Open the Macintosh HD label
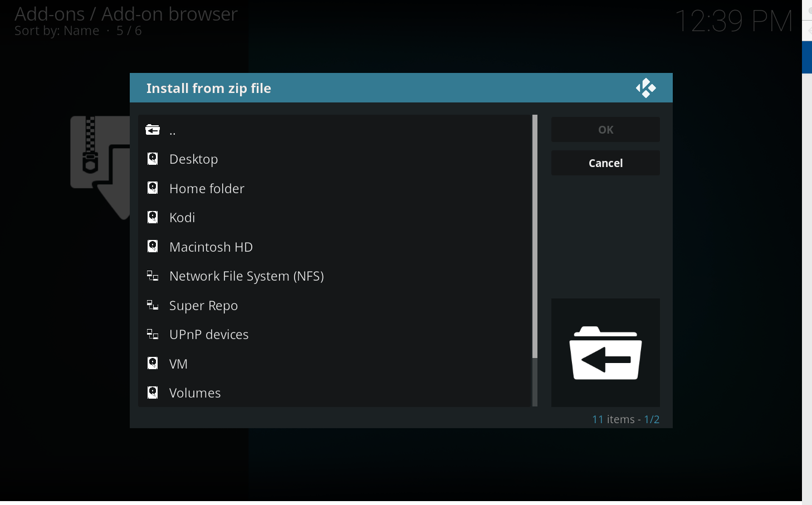 (211, 247)
